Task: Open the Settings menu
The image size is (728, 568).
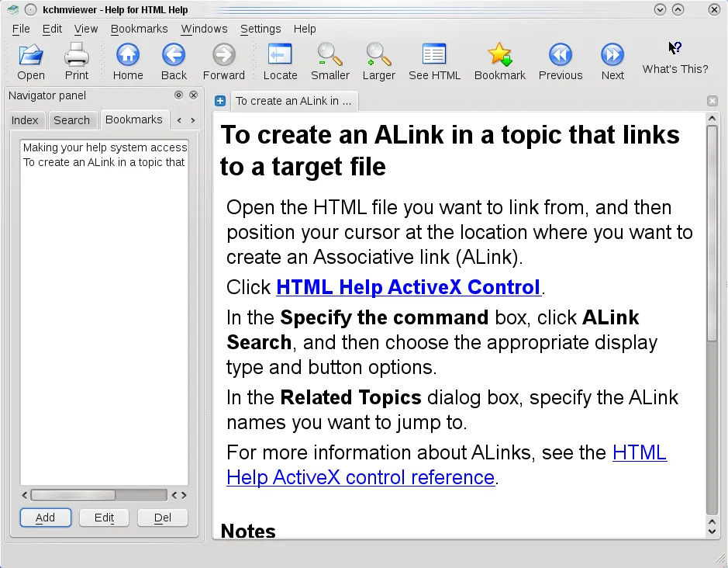Action: [x=260, y=29]
